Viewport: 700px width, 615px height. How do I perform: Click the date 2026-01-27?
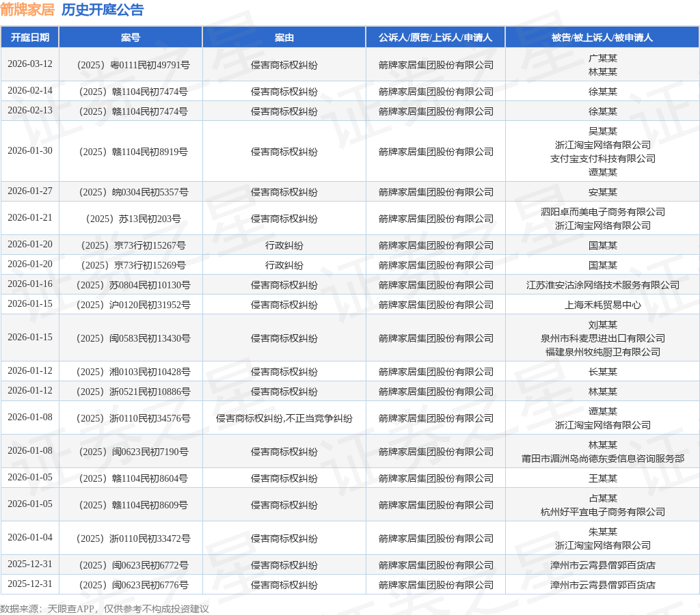tap(30, 191)
